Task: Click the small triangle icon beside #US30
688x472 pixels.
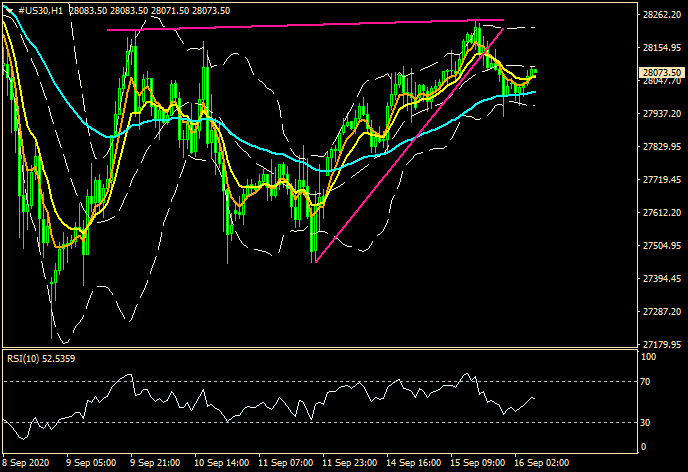Action: click(9, 10)
